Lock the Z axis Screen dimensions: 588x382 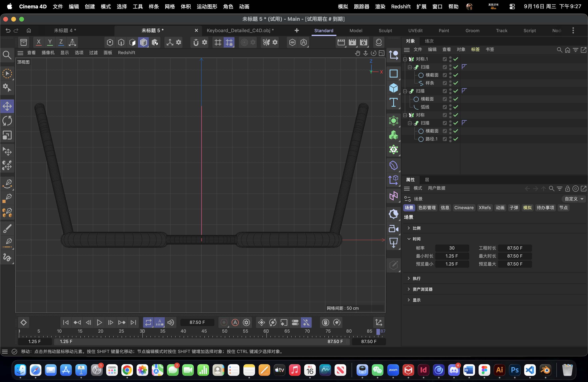(x=61, y=42)
